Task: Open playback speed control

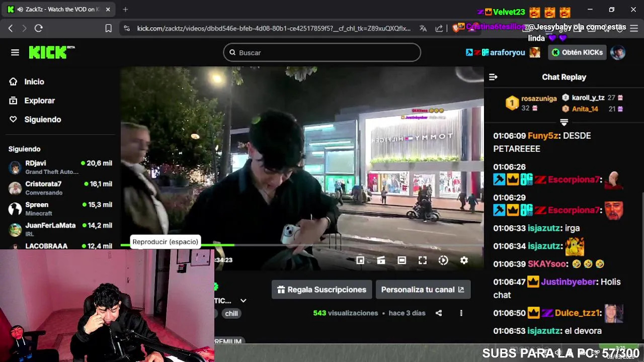Action: [x=443, y=260]
